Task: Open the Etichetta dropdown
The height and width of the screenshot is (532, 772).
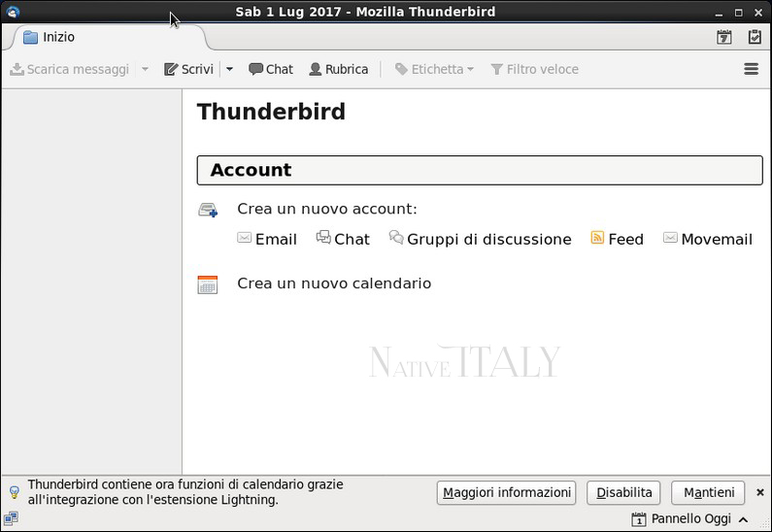Action: pyautogui.click(x=434, y=69)
